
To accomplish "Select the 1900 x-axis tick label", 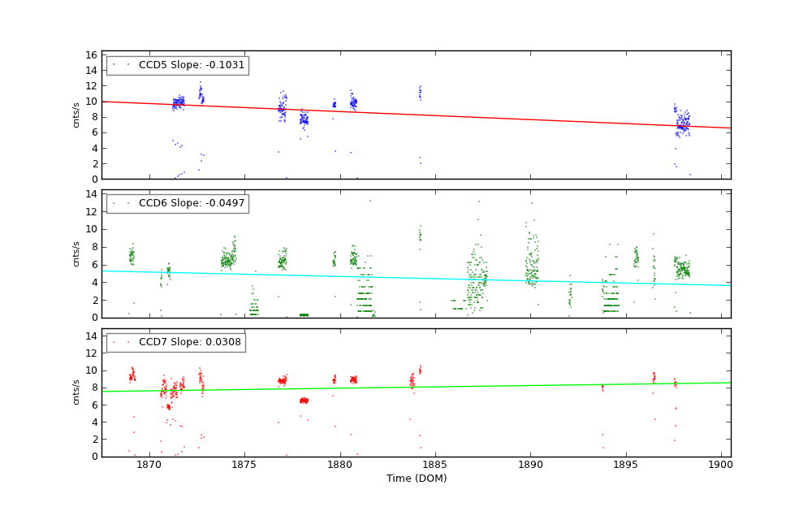I will click(721, 465).
